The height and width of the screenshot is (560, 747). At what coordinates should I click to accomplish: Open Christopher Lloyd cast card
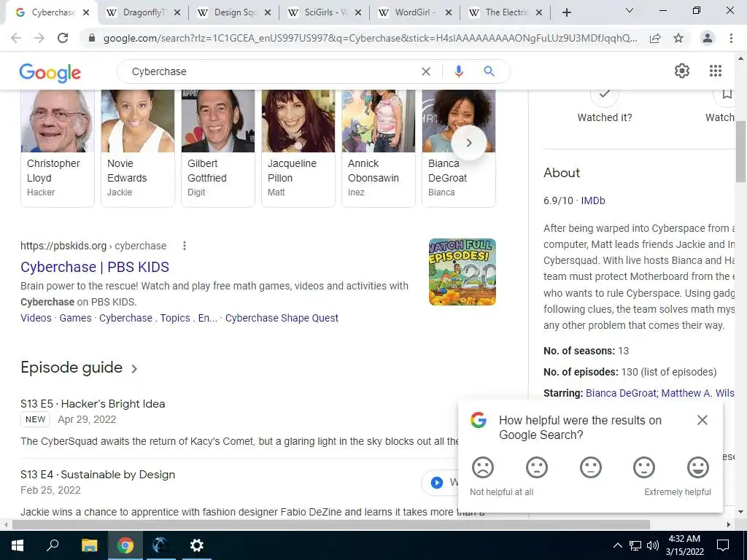click(x=57, y=147)
